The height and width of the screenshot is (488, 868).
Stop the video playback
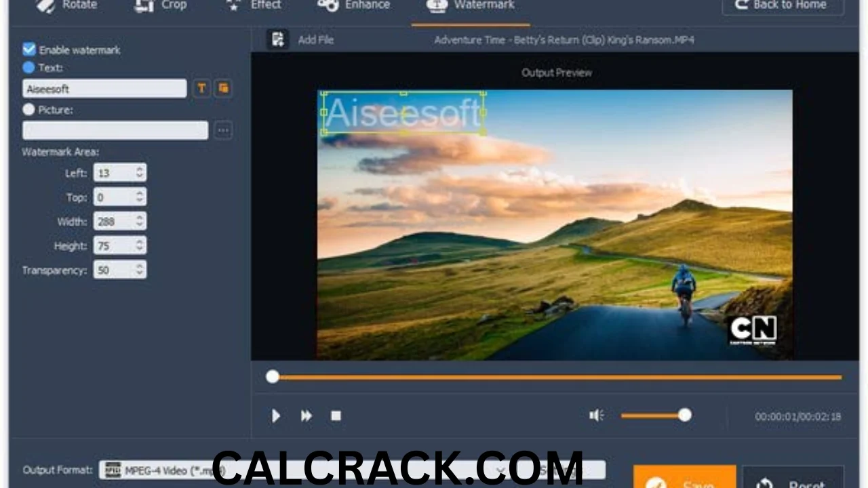pyautogui.click(x=336, y=415)
